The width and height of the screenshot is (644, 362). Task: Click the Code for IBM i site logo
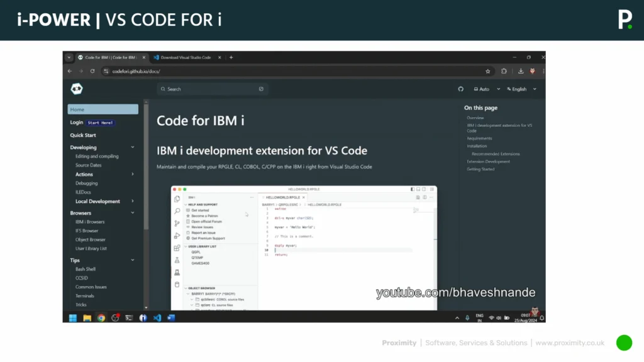(x=77, y=89)
